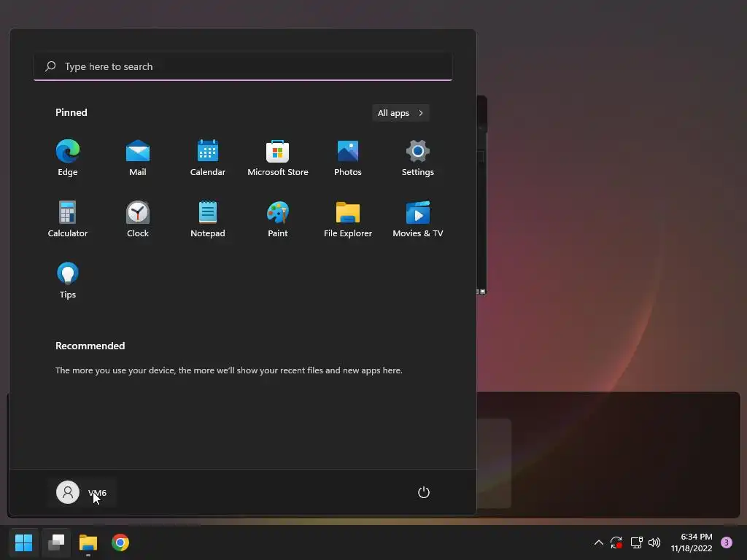Image resolution: width=747 pixels, height=560 pixels.
Task: Open Settings from pinned apps
Action: pos(418,157)
